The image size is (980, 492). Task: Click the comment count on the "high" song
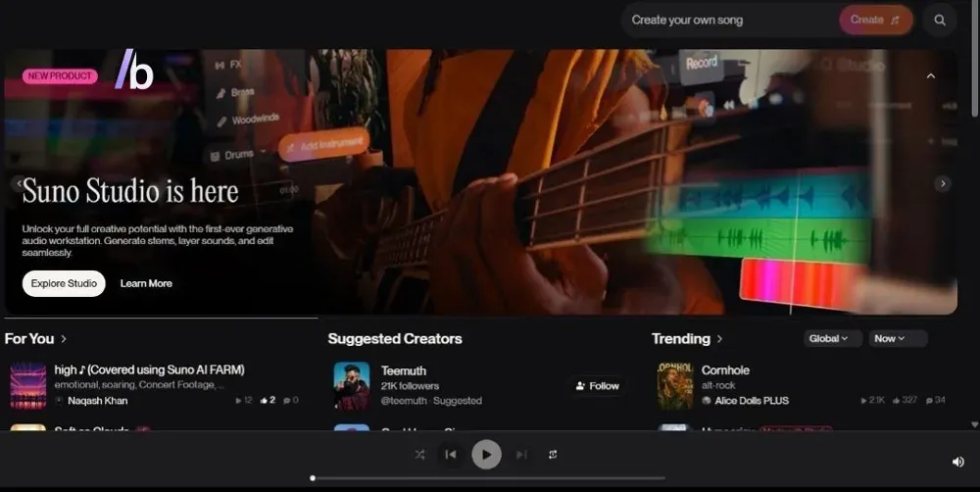(291, 400)
